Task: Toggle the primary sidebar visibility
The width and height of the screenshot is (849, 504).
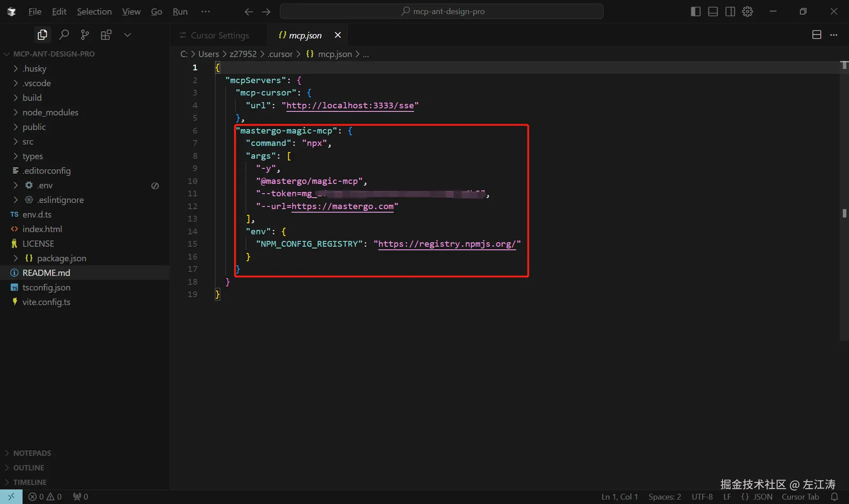Action: click(x=695, y=11)
